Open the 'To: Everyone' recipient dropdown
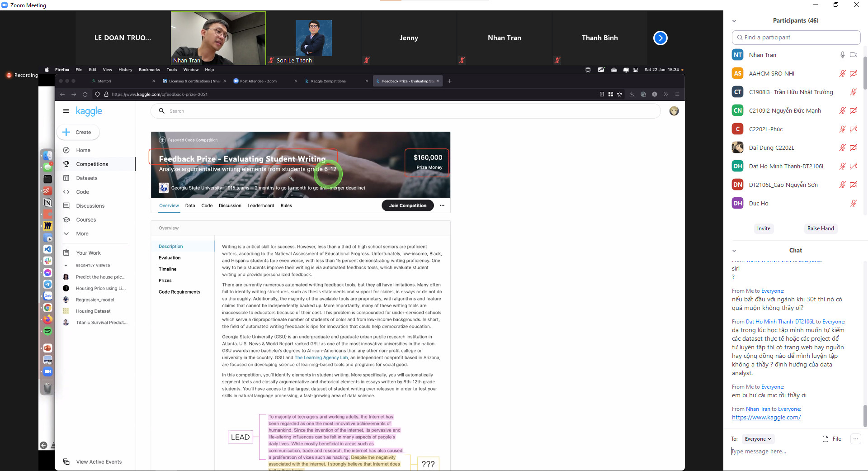Screen dimensions: 868x471 [x=758, y=439]
